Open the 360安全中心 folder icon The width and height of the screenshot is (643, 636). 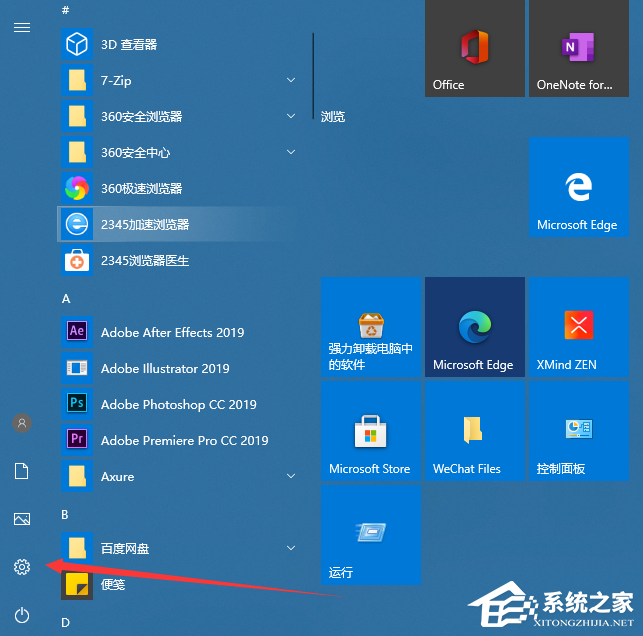tap(77, 152)
